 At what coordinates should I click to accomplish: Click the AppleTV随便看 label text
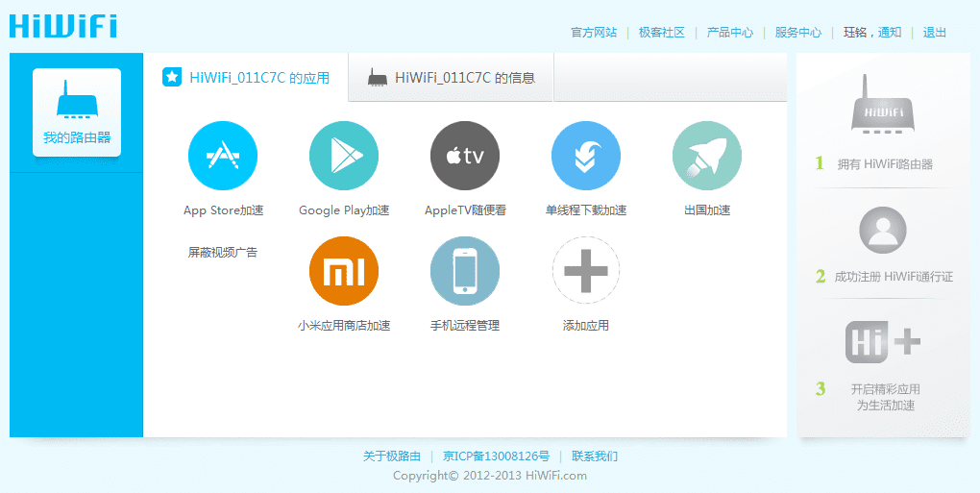pos(465,210)
